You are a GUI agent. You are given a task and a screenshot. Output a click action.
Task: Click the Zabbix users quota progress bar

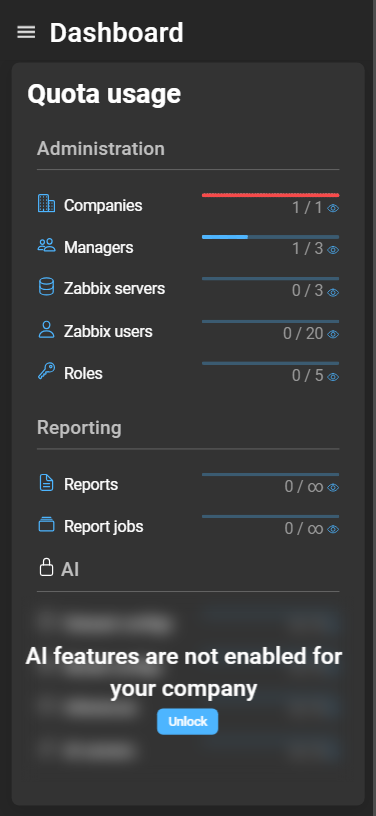(270, 322)
